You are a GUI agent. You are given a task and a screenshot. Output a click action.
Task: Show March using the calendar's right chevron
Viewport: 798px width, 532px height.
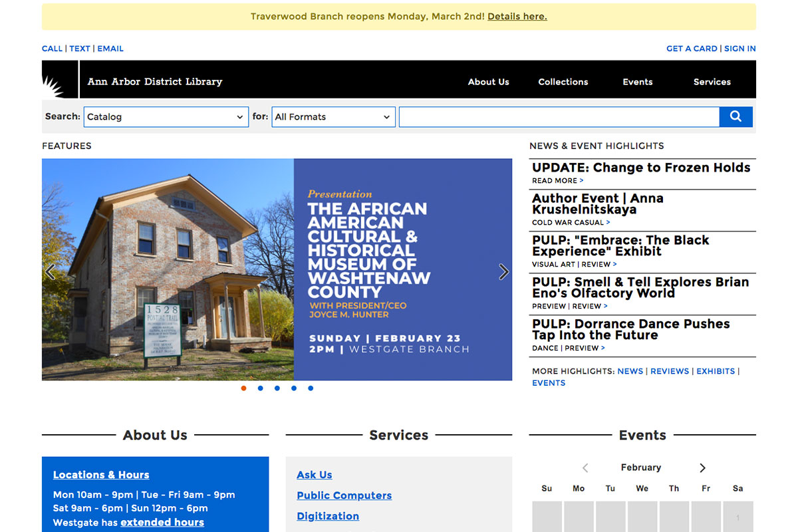[x=702, y=467]
